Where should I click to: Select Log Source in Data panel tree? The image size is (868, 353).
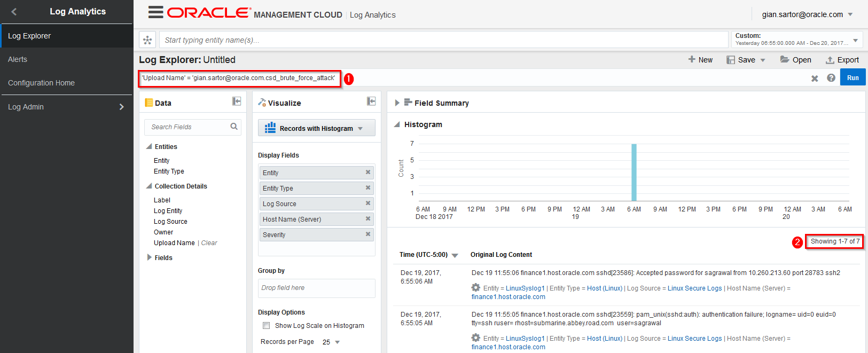click(170, 221)
